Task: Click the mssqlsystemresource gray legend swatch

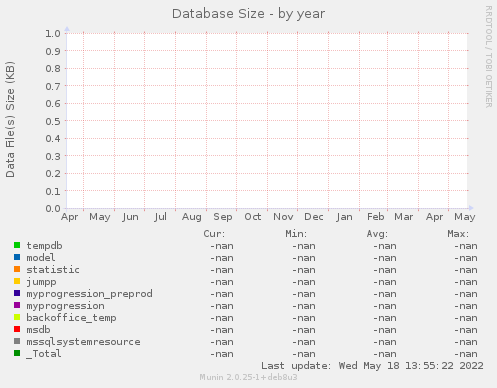Action: (x=17, y=341)
